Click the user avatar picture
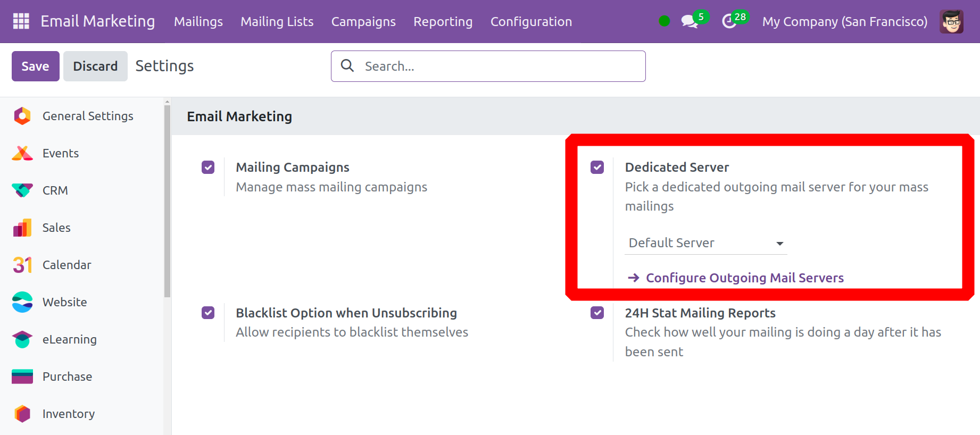The height and width of the screenshot is (435, 980). click(x=951, y=21)
